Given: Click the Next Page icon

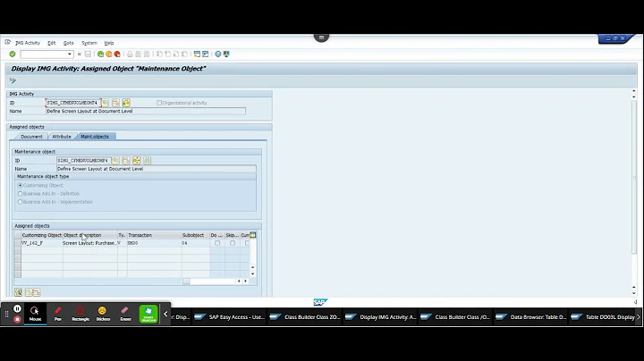Looking at the screenshot, I should [x=176, y=55].
